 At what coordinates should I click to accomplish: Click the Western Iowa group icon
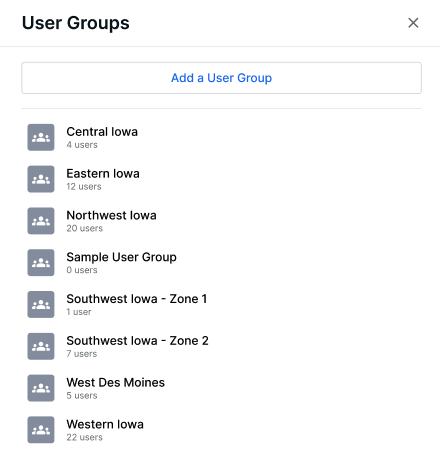[x=41, y=430]
